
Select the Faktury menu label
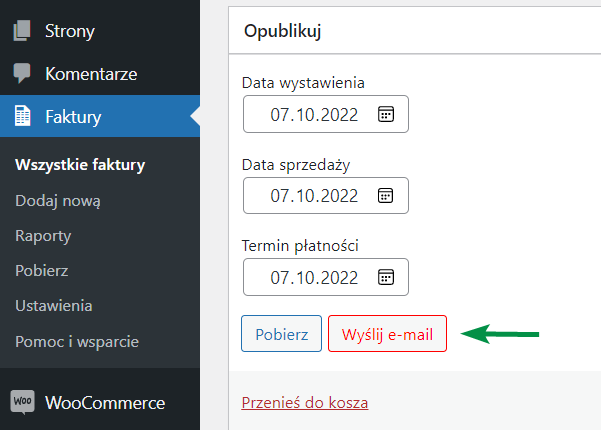[x=73, y=117]
